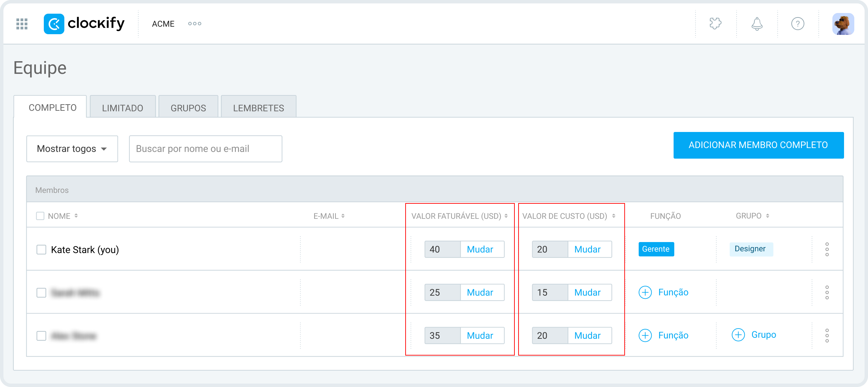The image size is (868, 387).
Task: Click ADICIONAR MEMBRO COMPLETO button
Action: point(758,145)
